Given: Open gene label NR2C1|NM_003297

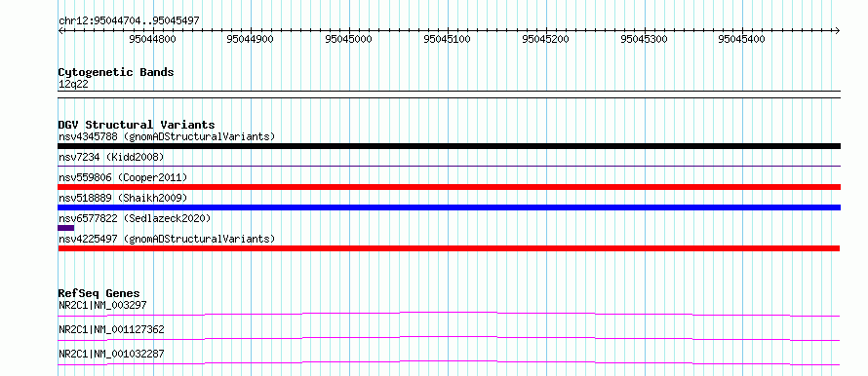Looking at the screenshot, I should pyautogui.click(x=102, y=305).
